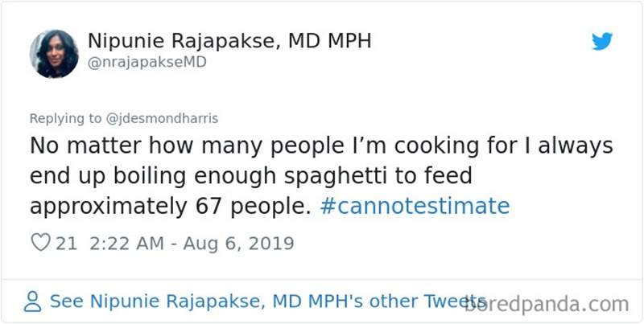Like the tweet with the heart icon
Screen dimensions: 644x324
[x=39, y=243]
